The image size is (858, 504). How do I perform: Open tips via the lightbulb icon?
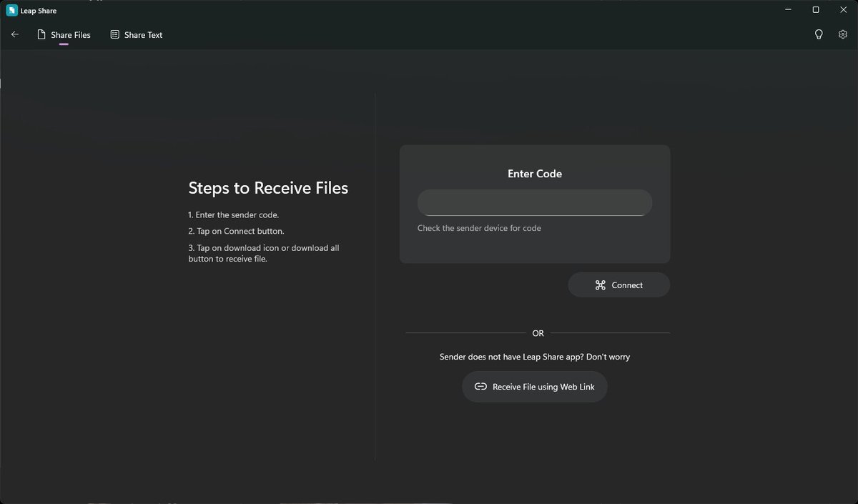click(x=819, y=34)
